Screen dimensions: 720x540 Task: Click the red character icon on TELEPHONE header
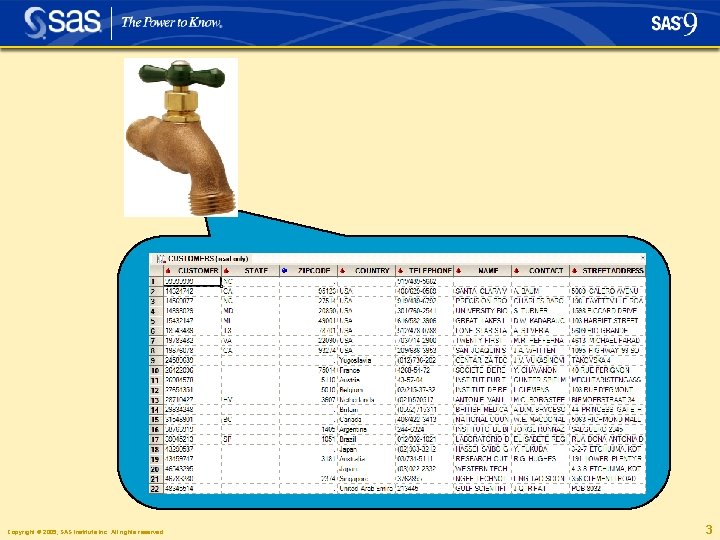coord(400,271)
